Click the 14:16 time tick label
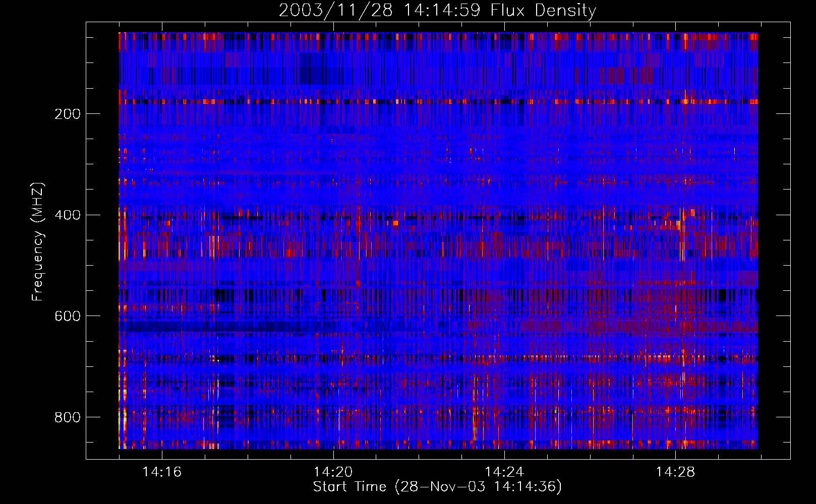 click(162, 472)
